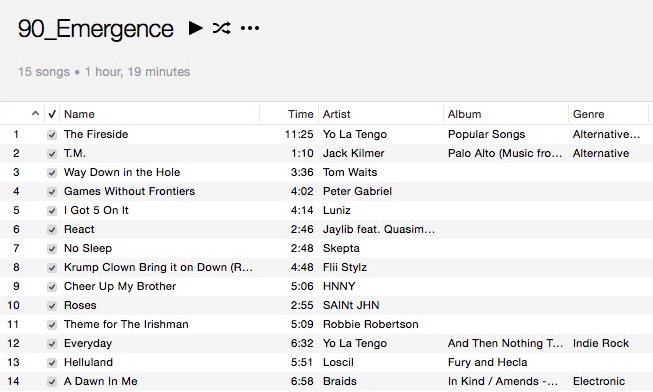Sort by track number arrow column
Screen dimensions: 653x392
[35, 113]
